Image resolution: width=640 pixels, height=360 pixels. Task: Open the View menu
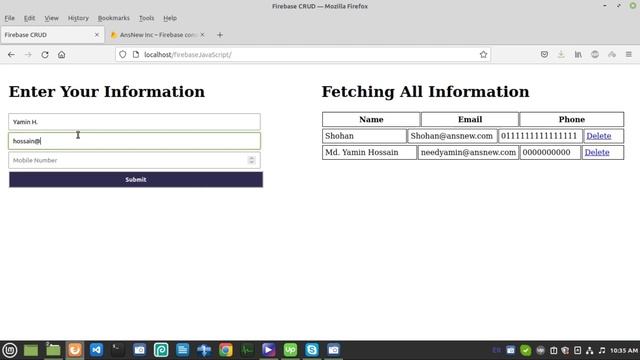51,18
